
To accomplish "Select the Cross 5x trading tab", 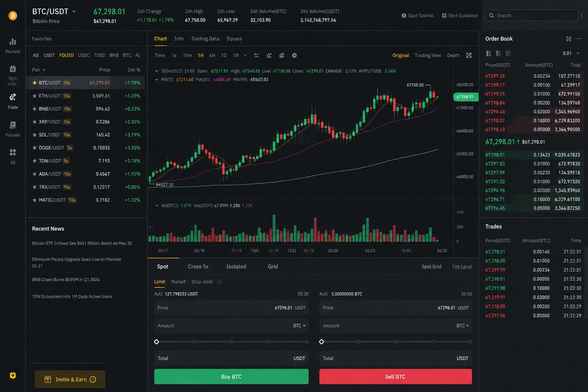I will pos(198,267).
